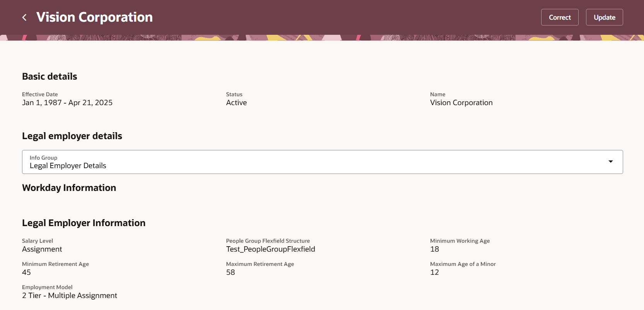Click the Correct button
The image size is (644, 310).
pos(560,17)
